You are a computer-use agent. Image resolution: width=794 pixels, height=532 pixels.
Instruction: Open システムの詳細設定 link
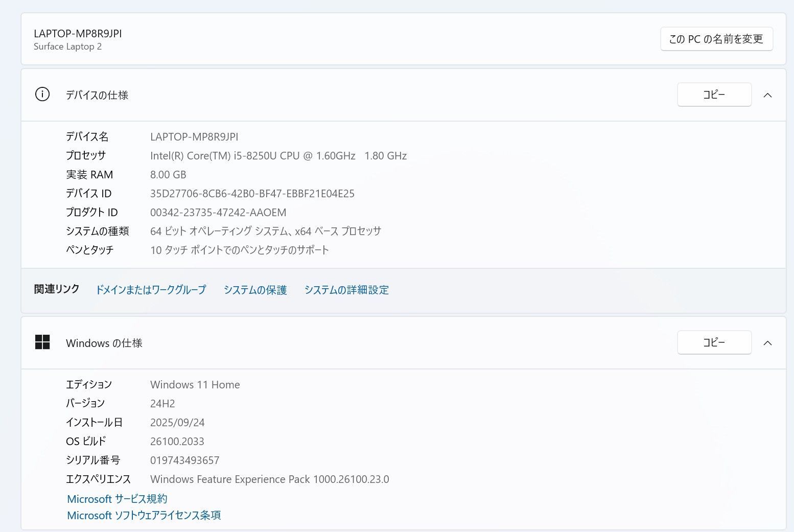tap(346, 290)
